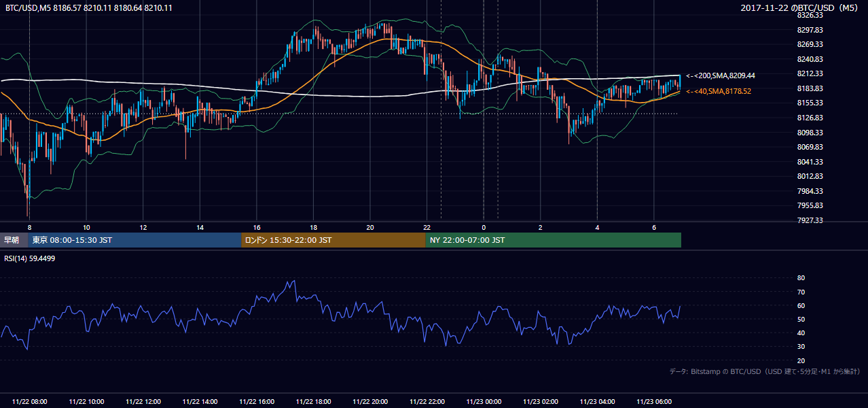Click hour label 16 under the price chart
The image size is (868, 408).
click(256, 227)
